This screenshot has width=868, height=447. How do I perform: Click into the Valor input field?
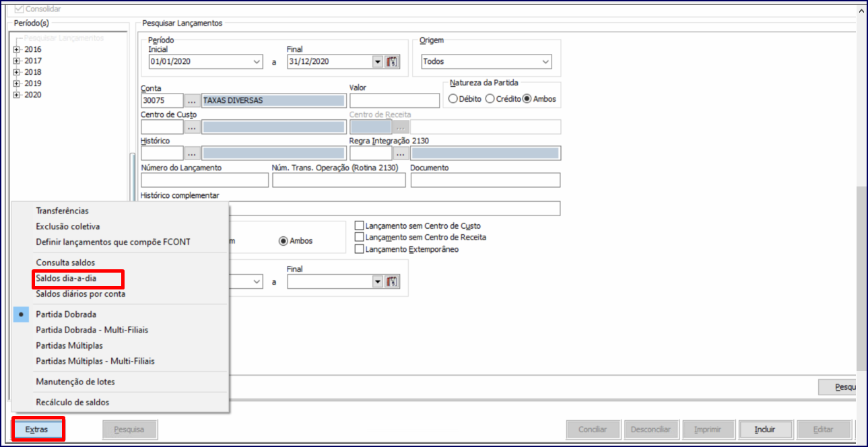pos(394,100)
